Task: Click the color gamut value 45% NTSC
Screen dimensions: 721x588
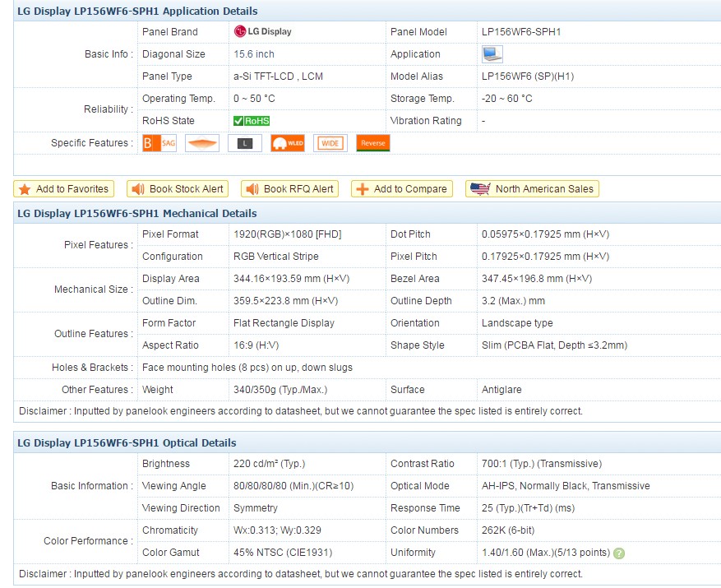Action: tap(283, 553)
